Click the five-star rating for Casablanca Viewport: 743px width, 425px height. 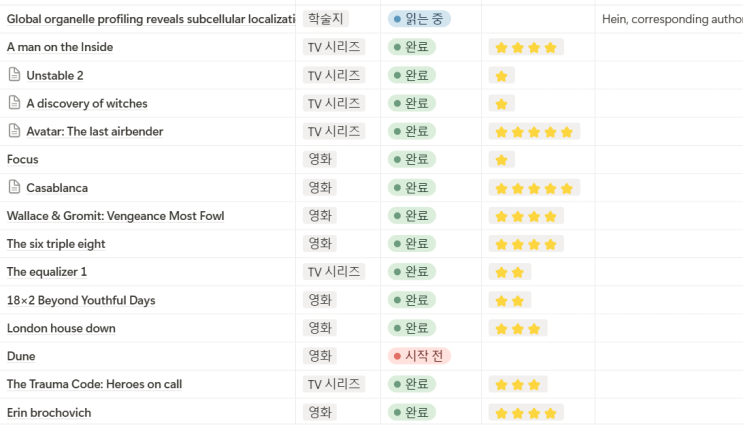pyautogui.click(x=534, y=188)
